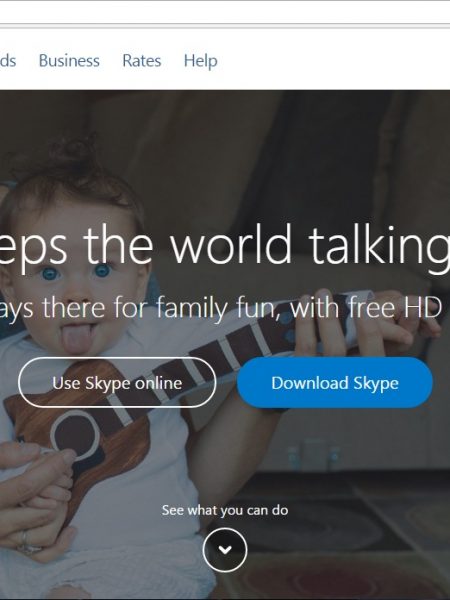Click the guitar sound hole circle graphic
Screen dimensions: 450x600
point(75,434)
